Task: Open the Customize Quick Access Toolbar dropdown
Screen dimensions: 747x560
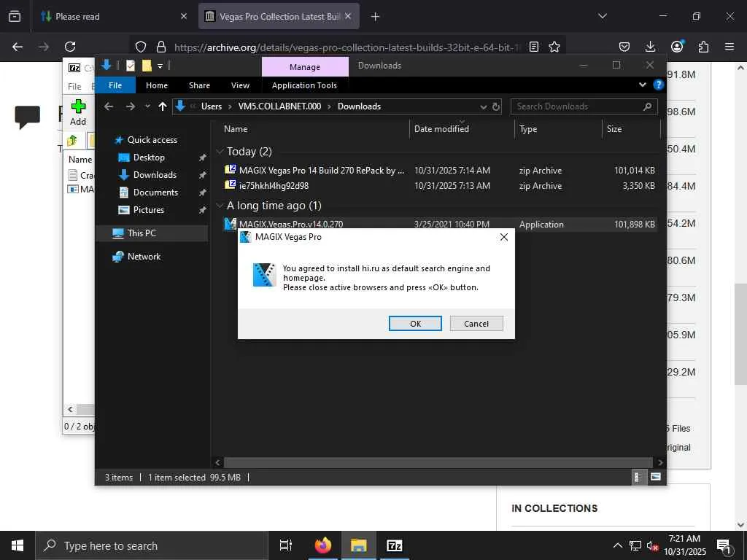Action: point(160,66)
